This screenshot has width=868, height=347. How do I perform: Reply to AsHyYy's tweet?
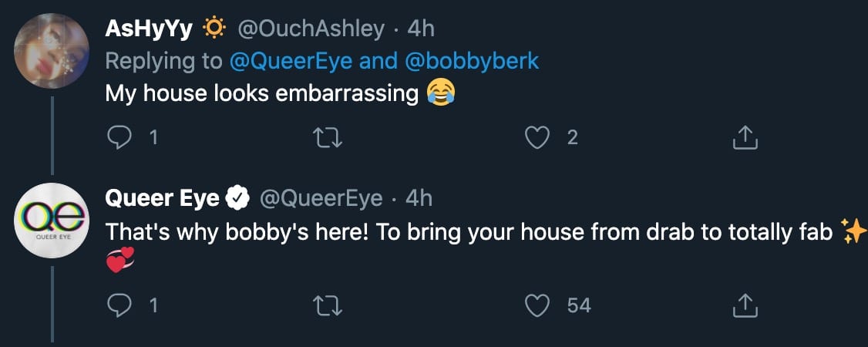click(x=118, y=138)
